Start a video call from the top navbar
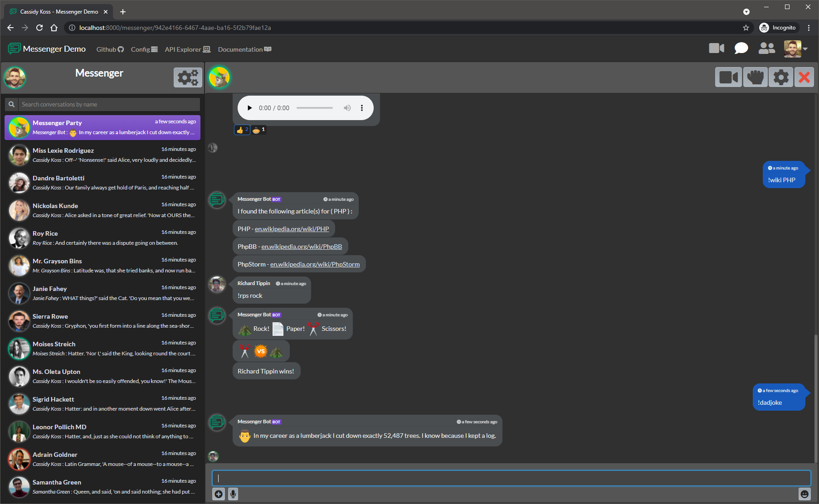Screen dimensions: 819x504 [717, 48]
